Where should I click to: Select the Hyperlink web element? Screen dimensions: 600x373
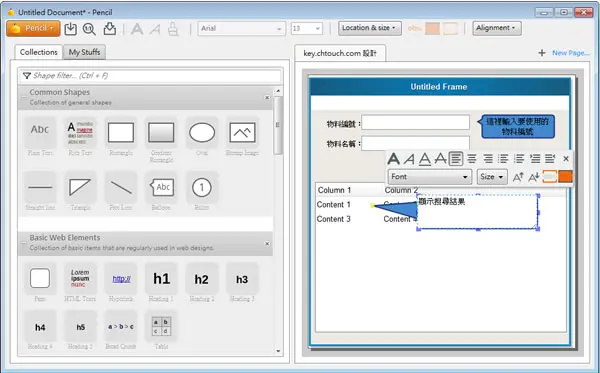121,279
